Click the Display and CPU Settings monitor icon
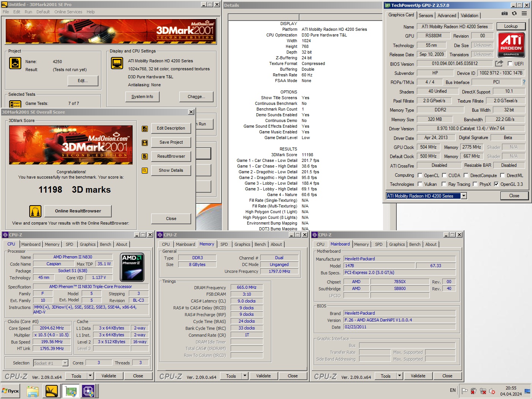Screen dimensions: 532x399 tap(117, 63)
